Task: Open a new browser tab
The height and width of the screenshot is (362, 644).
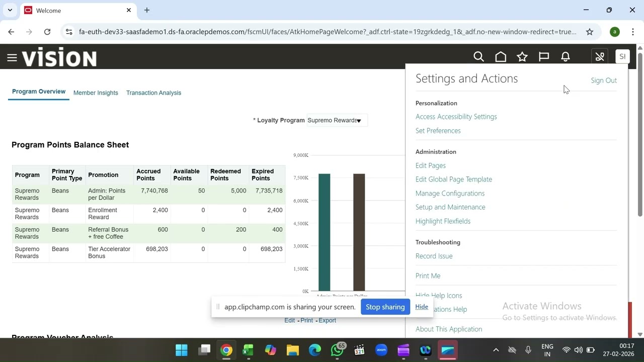Action: click(147, 10)
